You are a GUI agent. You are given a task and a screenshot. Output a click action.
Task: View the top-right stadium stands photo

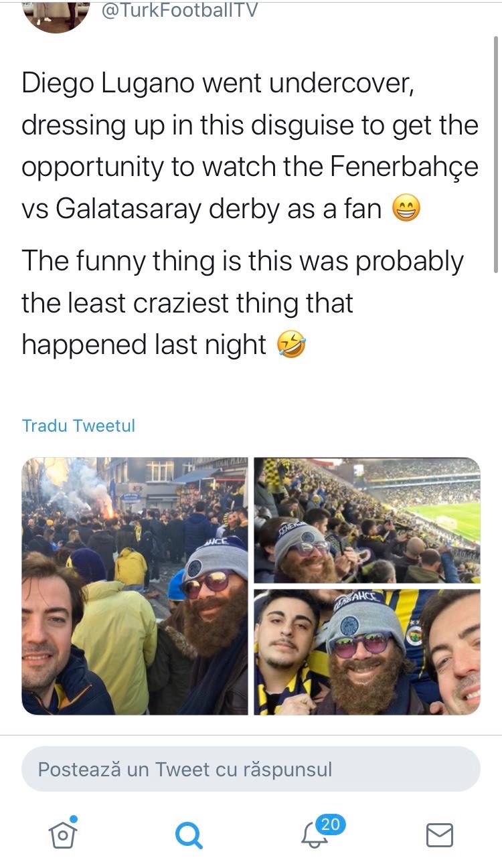pyautogui.click(x=367, y=520)
